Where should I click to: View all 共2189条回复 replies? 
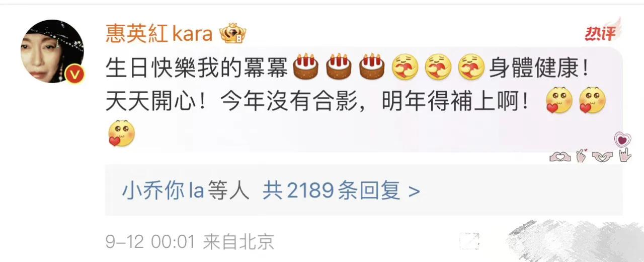pyautogui.click(x=332, y=191)
